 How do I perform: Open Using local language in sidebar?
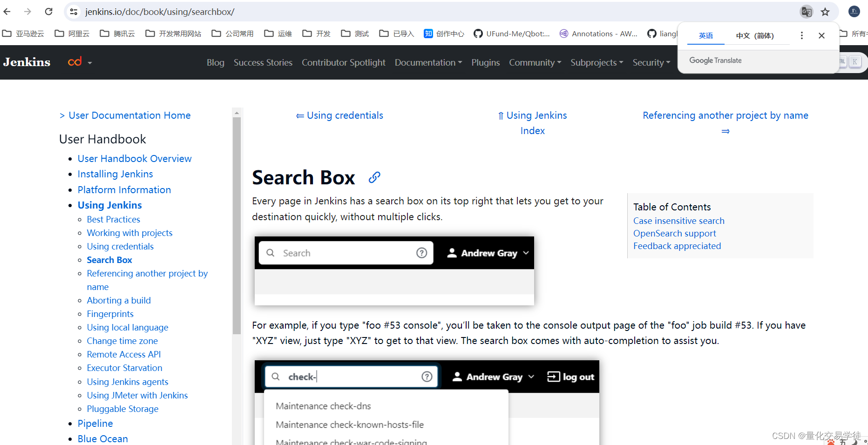[128, 327]
